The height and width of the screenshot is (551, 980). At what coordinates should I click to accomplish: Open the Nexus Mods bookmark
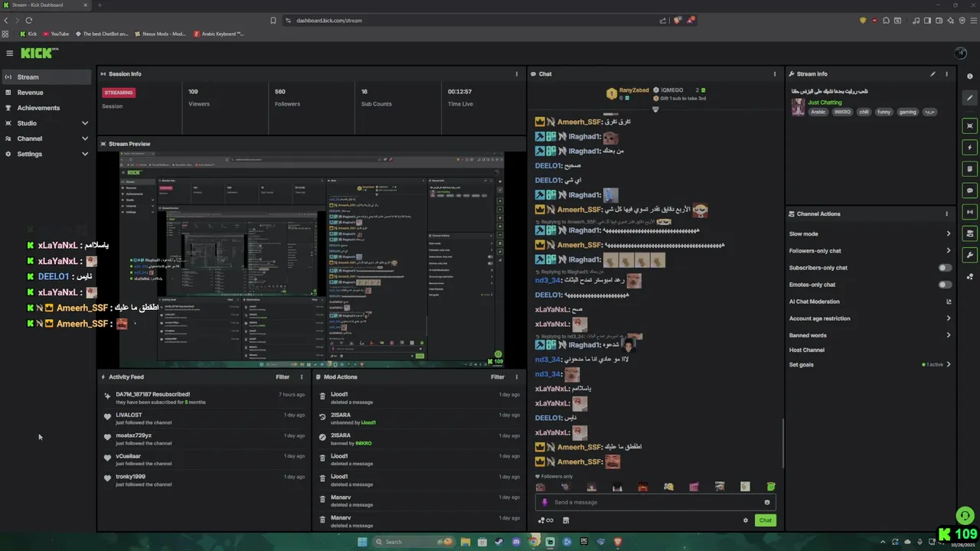(161, 34)
